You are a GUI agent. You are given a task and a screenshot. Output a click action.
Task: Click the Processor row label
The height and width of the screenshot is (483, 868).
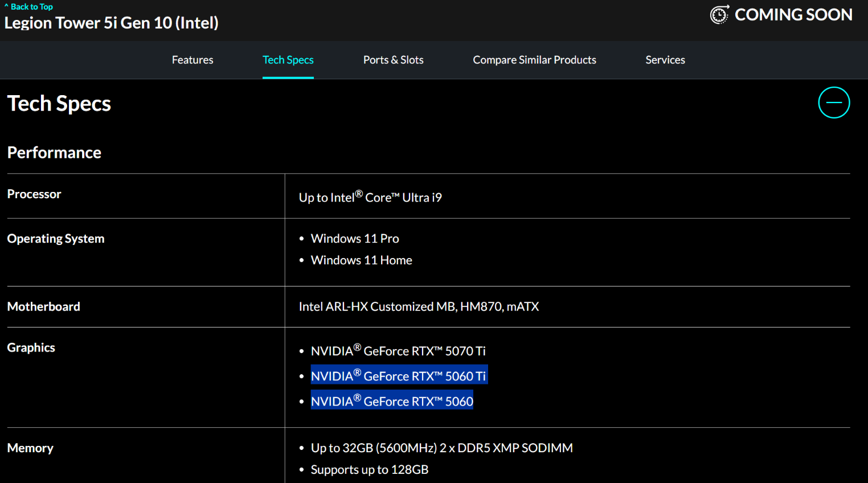(34, 194)
